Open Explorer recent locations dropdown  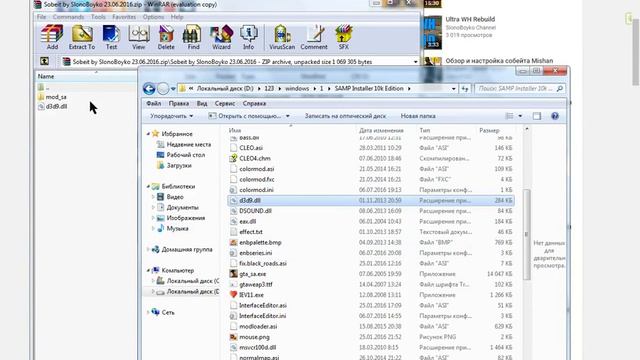pyautogui.click(x=173, y=89)
